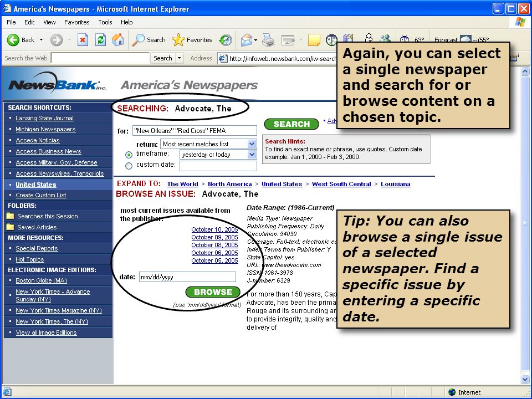This screenshot has height=399, width=532.
Task: Click the Refresh page icon
Action: click(100, 40)
